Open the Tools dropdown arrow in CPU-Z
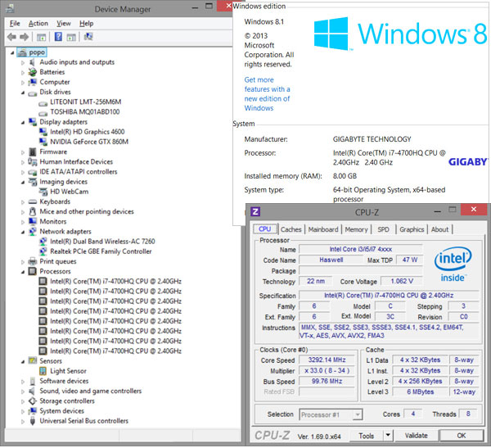Screen dimensions: 491x448 point(388,435)
